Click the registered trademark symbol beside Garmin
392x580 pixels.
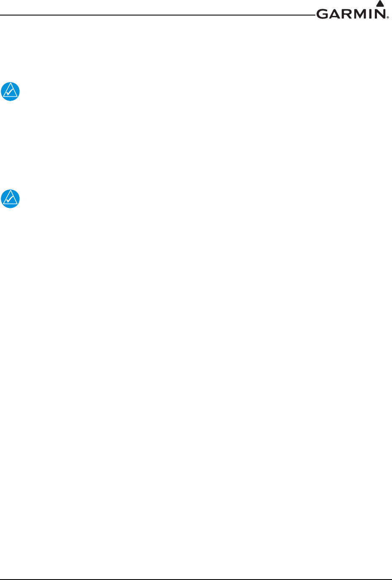[x=387, y=18]
